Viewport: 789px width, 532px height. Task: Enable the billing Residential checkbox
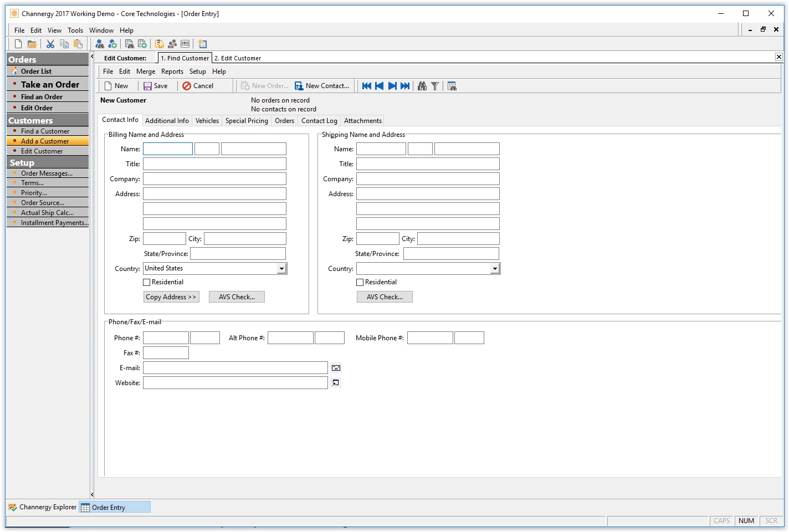147,282
